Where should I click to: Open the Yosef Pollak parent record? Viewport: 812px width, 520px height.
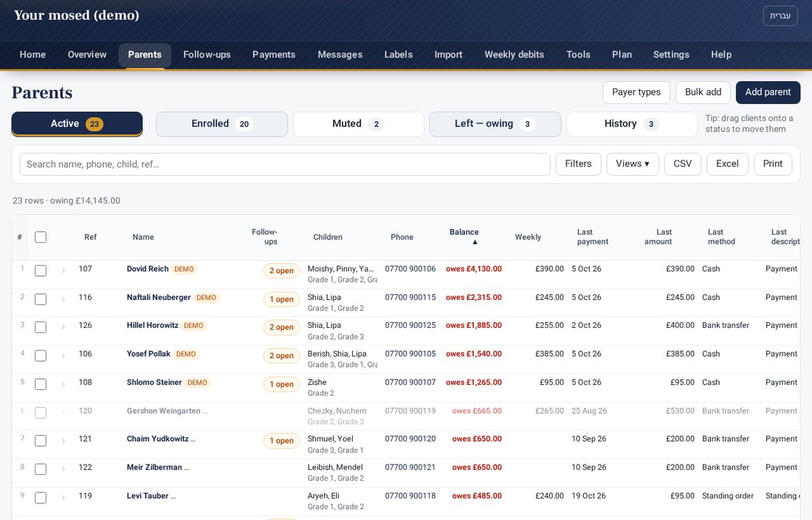pos(148,354)
